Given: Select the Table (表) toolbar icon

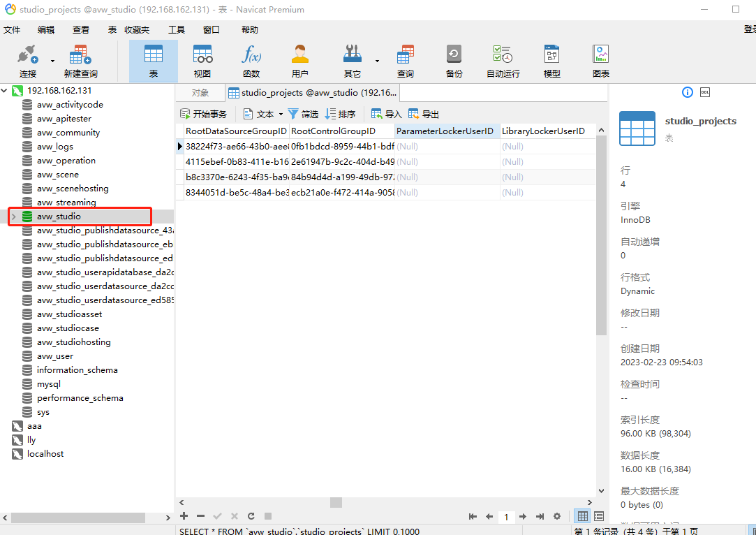Looking at the screenshot, I should click(x=154, y=61).
